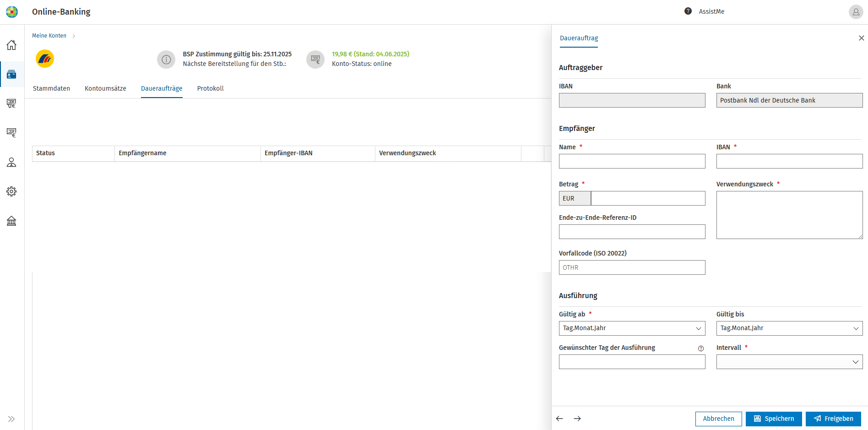
Task: Click the BSP info circle icon
Action: [166, 60]
